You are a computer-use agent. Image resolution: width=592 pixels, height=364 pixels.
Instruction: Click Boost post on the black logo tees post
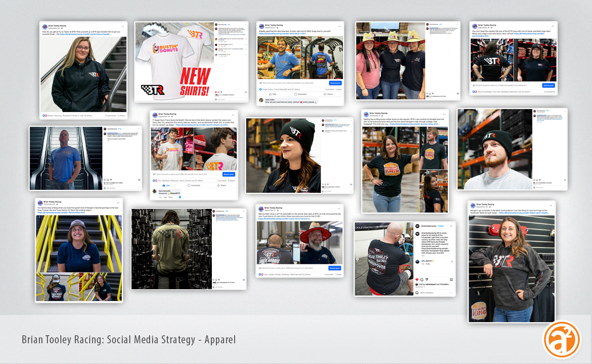tap(548, 85)
